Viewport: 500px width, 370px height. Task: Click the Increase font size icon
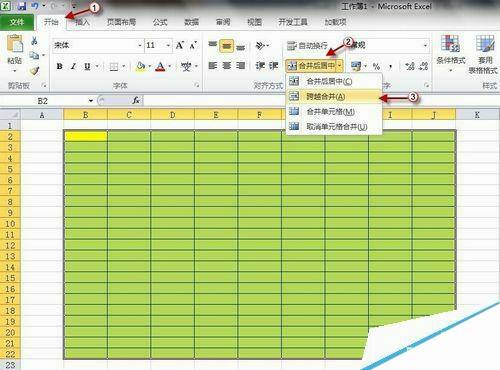pos(180,45)
